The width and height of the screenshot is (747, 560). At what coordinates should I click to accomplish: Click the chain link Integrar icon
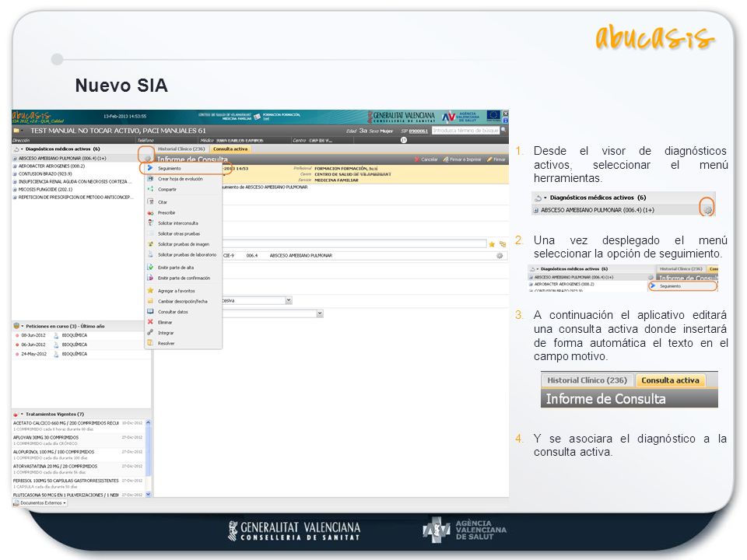point(150,332)
